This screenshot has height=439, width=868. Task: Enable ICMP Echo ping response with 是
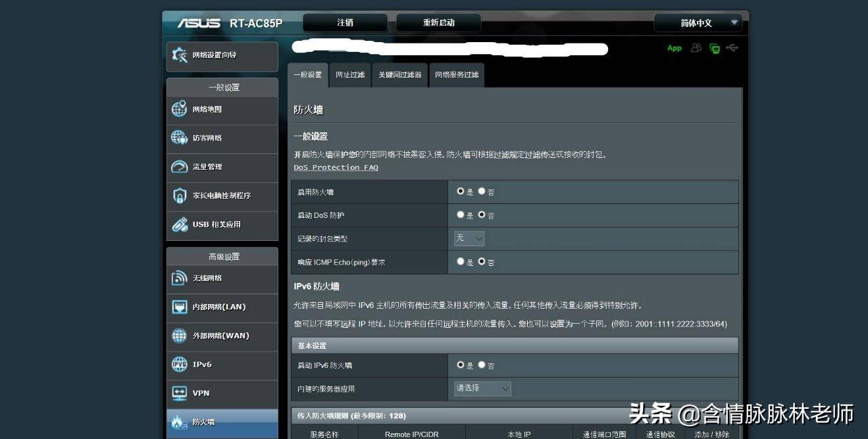(461, 262)
